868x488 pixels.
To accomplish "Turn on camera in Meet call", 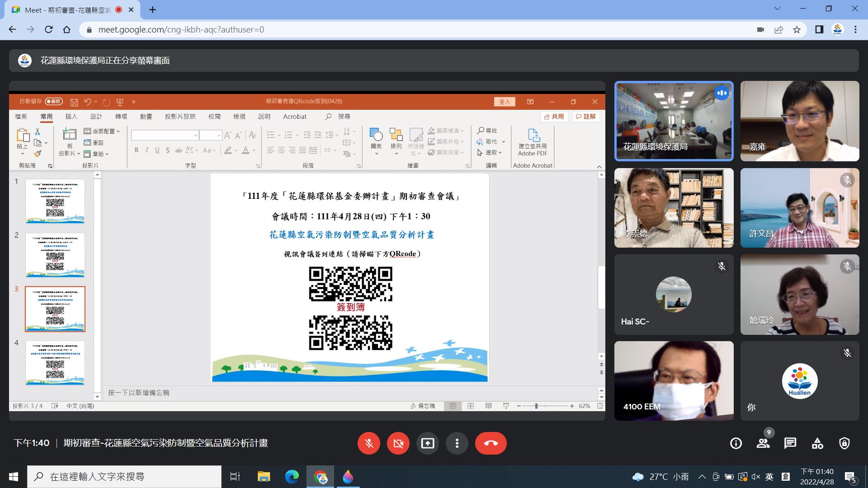I will 398,443.
